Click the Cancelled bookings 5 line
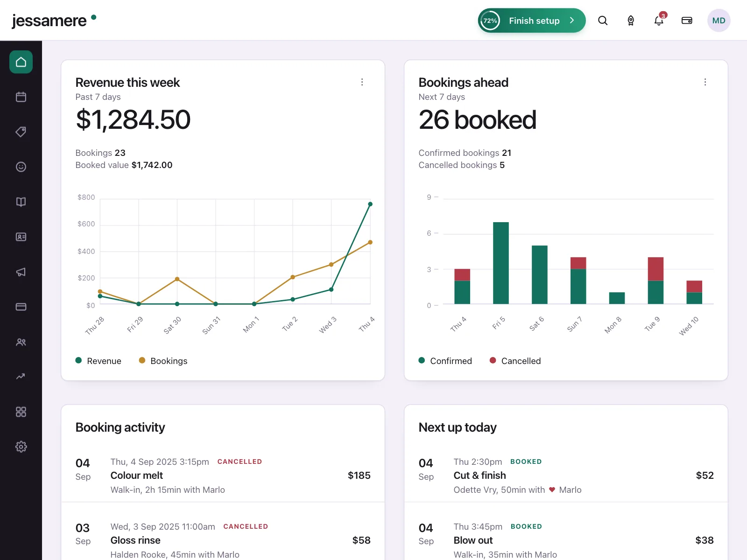The height and width of the screenshot is (560, 747). 462,165
